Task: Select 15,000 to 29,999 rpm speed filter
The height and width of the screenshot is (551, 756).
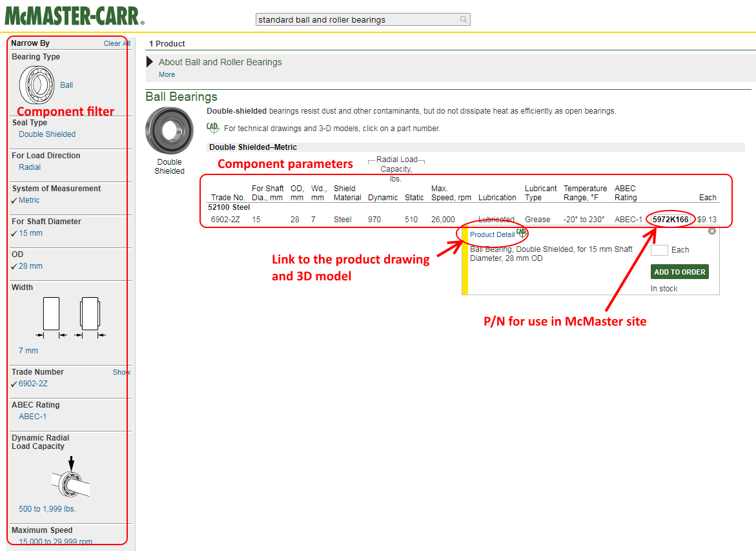Action: pyautogui.click(x=56, y=541)
